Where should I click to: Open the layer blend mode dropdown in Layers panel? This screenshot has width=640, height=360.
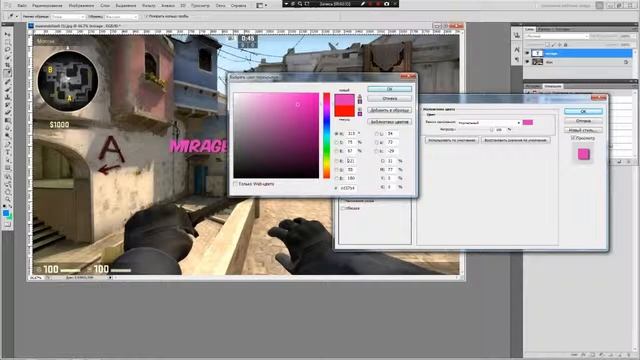tap(556, 36)
